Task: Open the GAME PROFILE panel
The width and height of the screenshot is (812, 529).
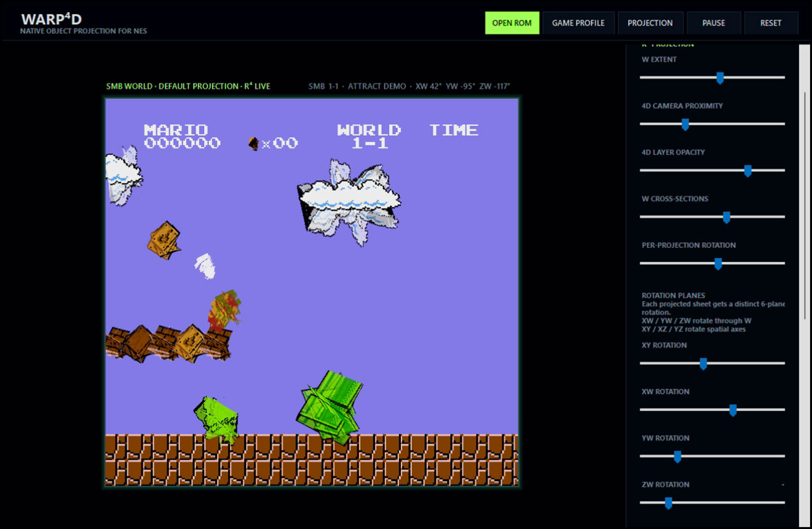Action: pyautogui.click(x=578, y=23)
